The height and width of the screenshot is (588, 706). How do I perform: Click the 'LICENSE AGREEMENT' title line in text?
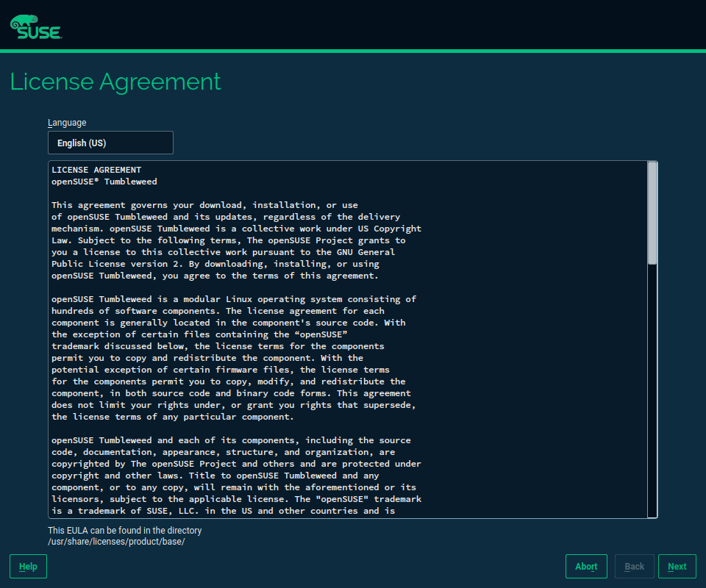(96, 170)
